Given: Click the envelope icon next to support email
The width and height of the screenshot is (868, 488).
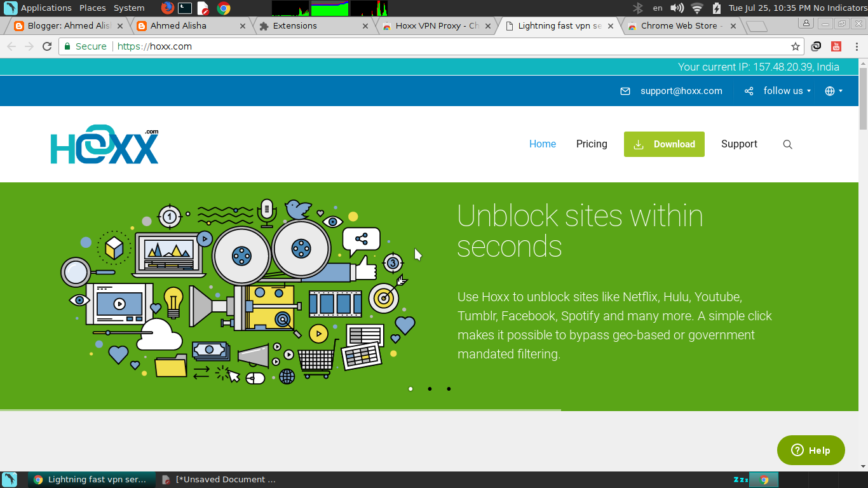Looking at the screenshot, I should click(x=625, y=91).
